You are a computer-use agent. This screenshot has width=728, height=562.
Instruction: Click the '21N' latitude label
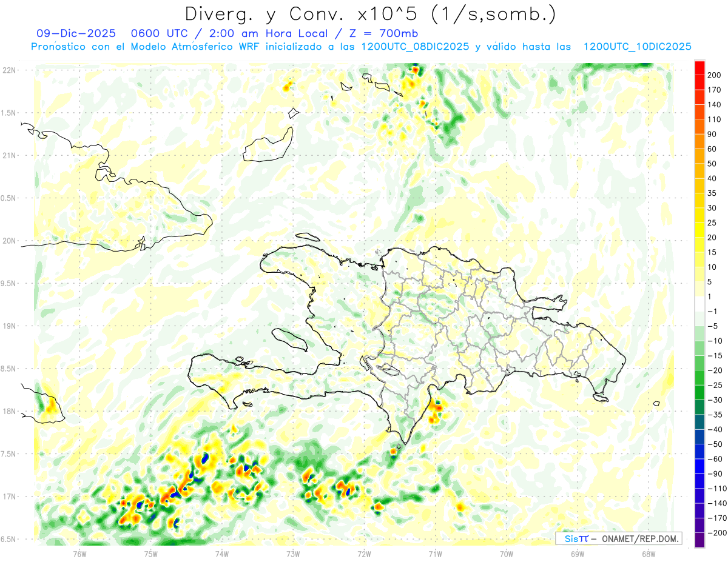point(8,155)
